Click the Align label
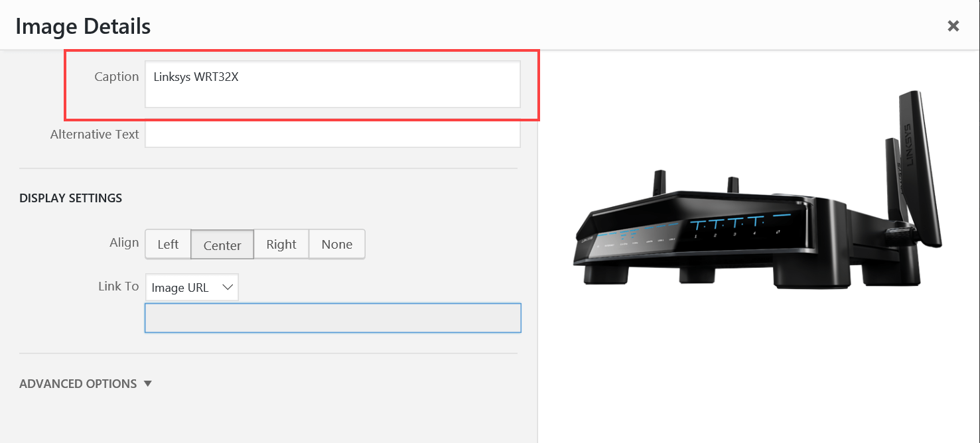980x443 pixels. tap(124, 243)
